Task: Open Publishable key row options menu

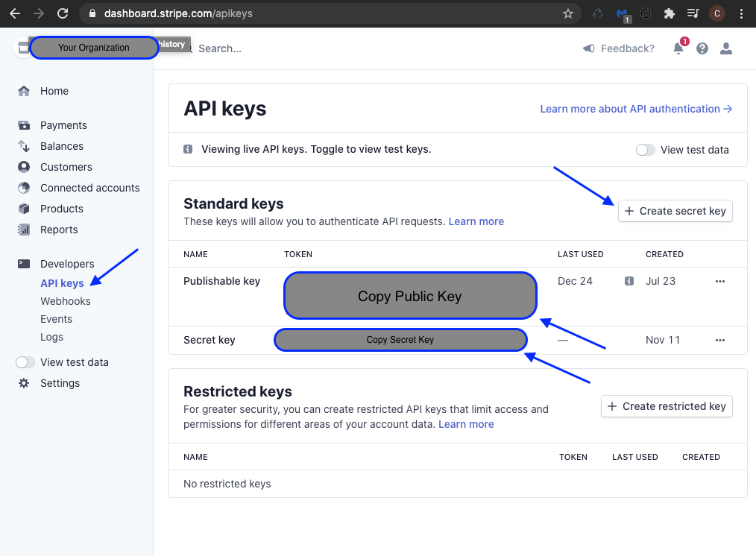Action: 719,282
